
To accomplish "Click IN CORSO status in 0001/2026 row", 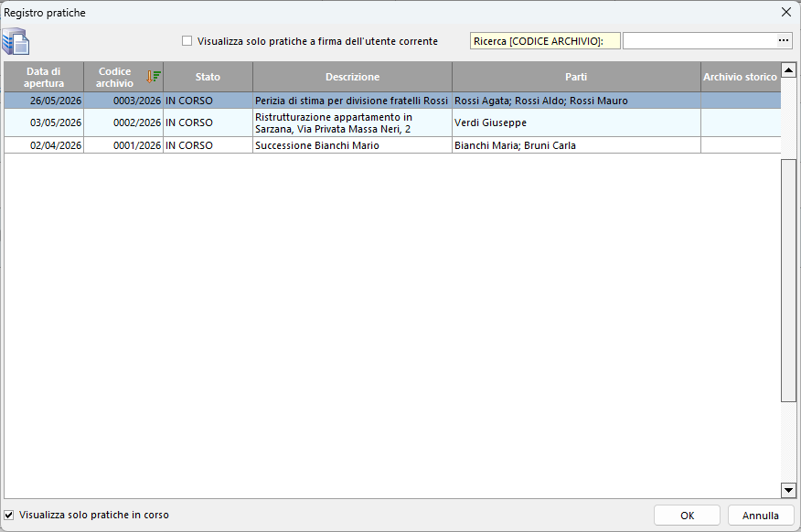I will pyautogui.click(x=208, y=145).
